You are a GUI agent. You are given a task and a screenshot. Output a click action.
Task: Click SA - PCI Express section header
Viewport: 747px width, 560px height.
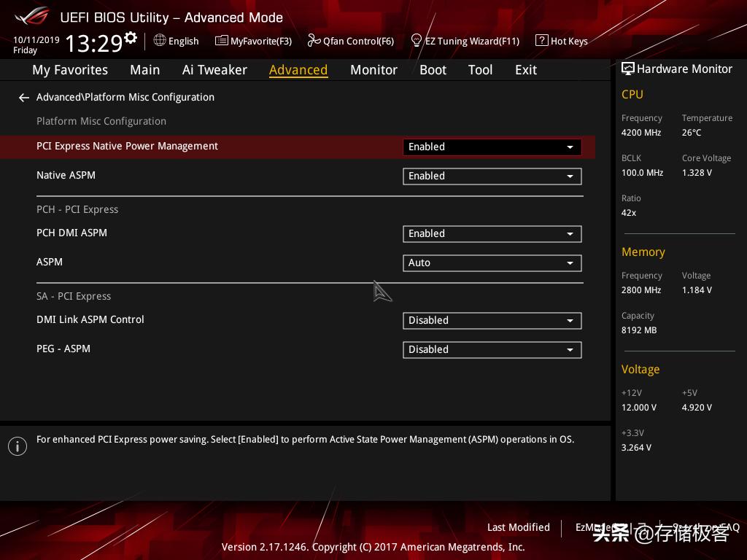coord(74,296)
